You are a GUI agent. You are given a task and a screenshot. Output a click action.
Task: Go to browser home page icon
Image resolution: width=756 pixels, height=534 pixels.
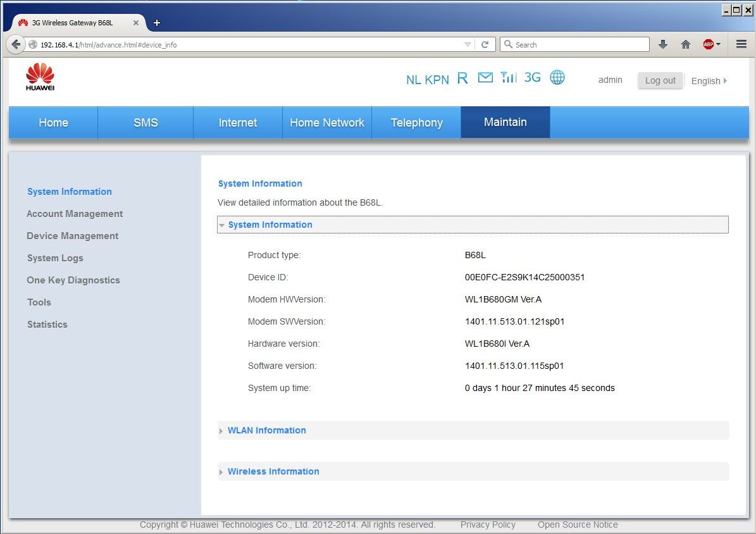[x=686, y=44]
